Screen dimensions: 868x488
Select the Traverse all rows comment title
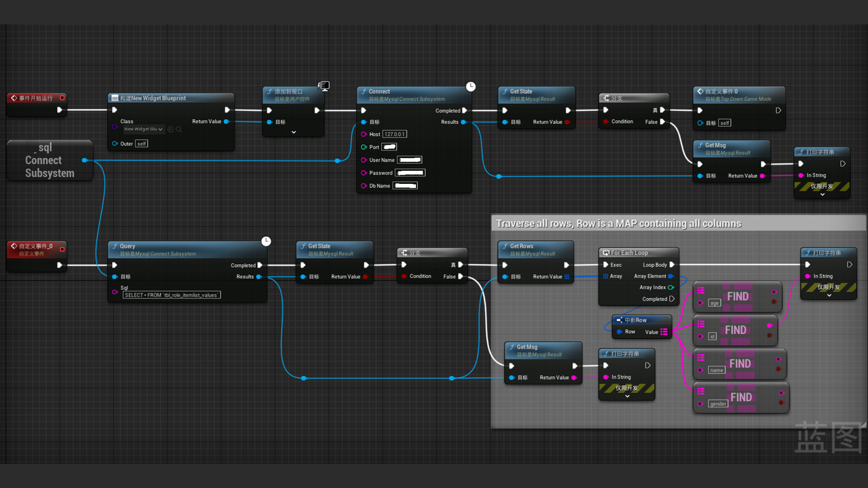tap(618, 224)
